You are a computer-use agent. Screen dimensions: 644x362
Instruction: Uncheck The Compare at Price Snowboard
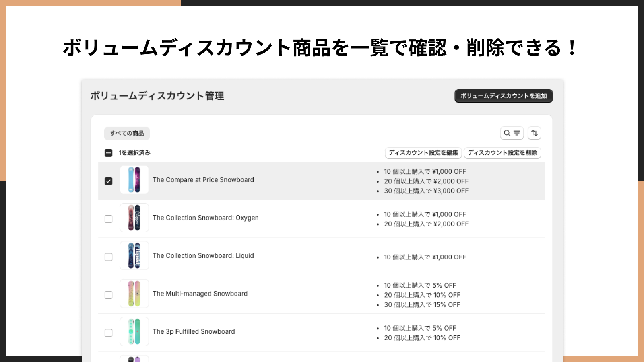(108, 181)
